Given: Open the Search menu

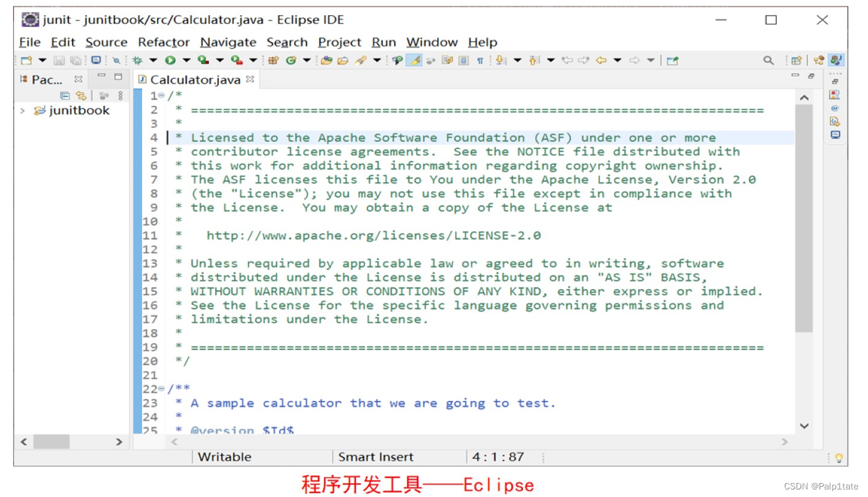Looking at the screenshot, I should [287, 42].
